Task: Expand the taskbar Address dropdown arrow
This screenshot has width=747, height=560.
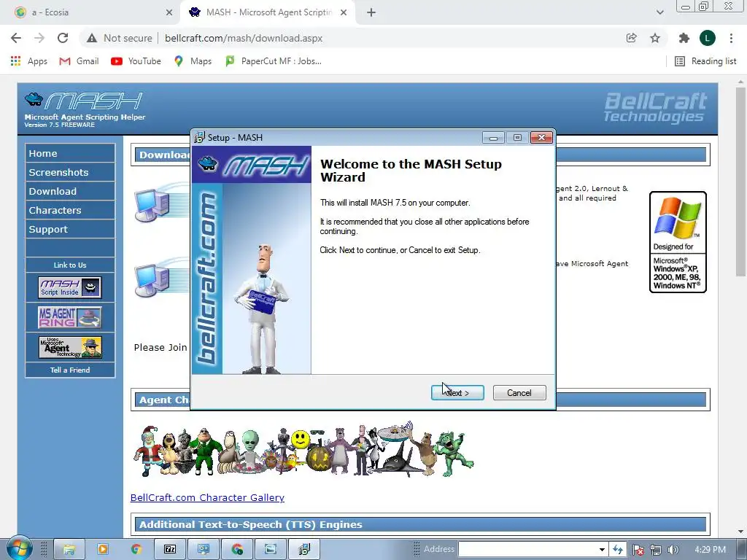Action: coord(602,549)
